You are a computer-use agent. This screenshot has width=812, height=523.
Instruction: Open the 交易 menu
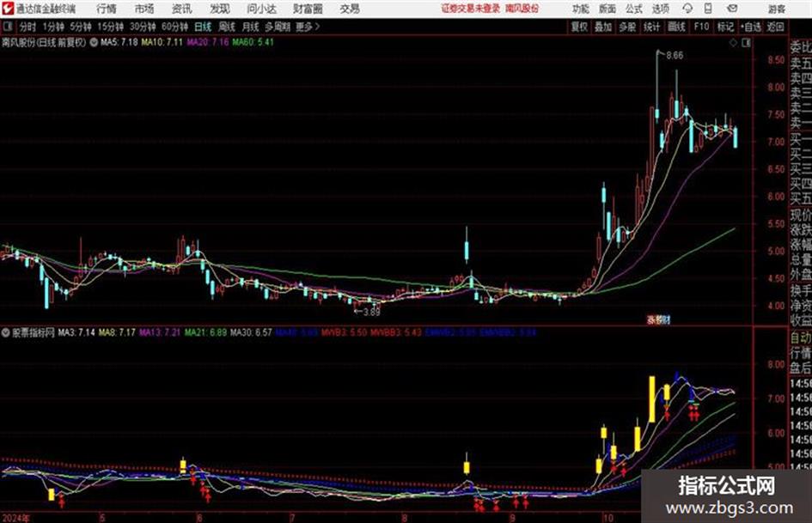(x=350, y=9)
